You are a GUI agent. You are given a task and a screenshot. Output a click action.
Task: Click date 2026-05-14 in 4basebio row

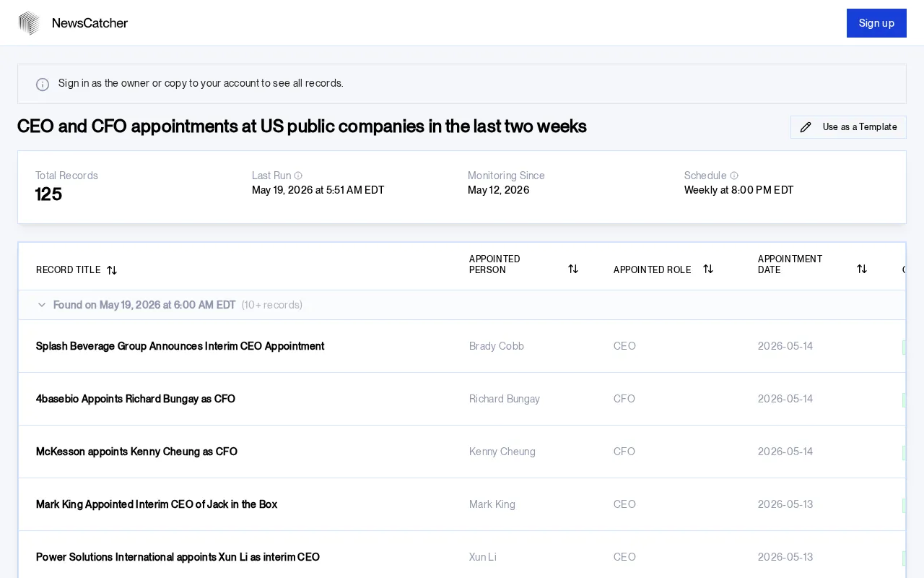(x=785, y=399)
